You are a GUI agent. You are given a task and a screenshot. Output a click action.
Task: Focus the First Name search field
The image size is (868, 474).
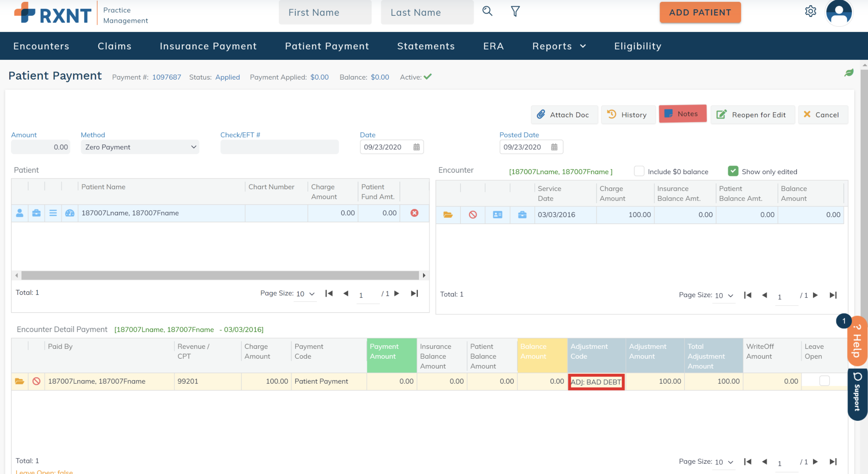[x=325, y=12]
